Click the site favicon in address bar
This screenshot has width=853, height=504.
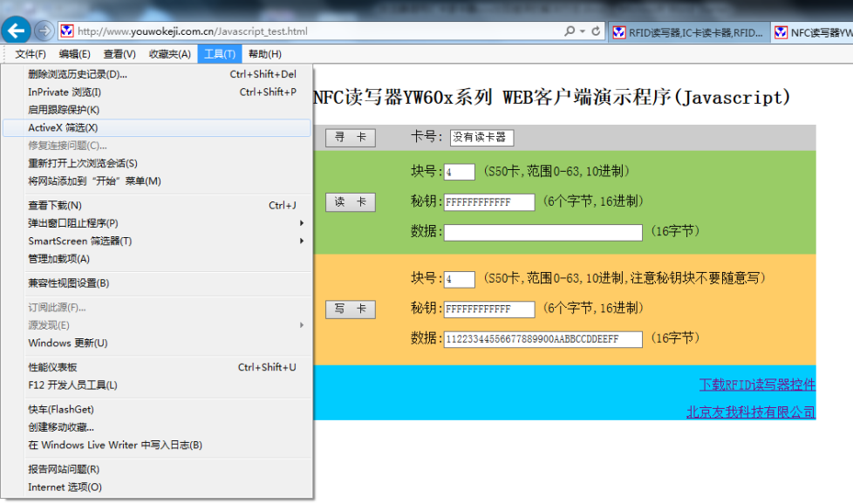67,31
